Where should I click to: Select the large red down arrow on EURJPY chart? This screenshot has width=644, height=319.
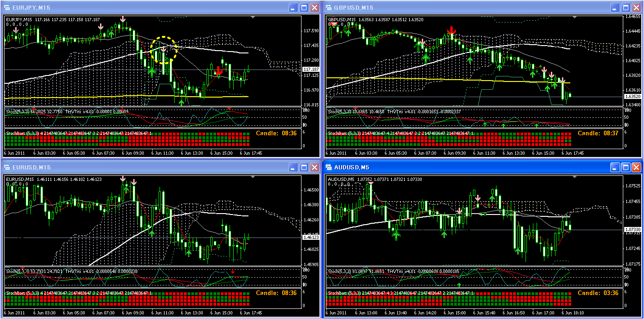[x=219, y=70]
